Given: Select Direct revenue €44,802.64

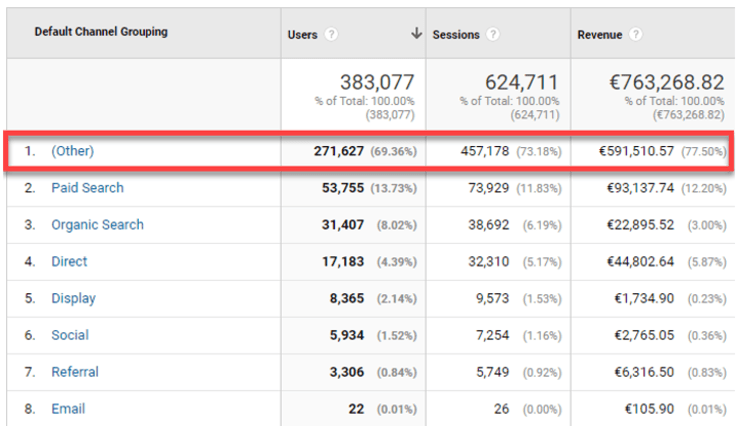Looking at the screenshot, I should [640, 261].
